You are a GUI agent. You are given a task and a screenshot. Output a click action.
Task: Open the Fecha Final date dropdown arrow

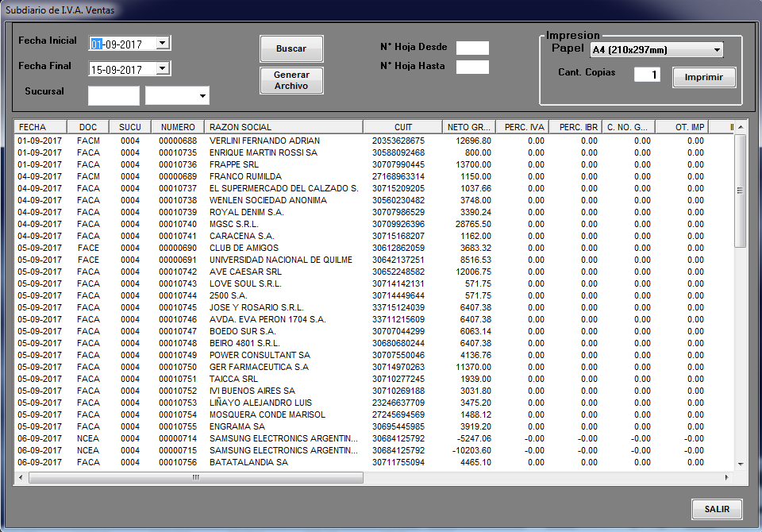(163, 68)
